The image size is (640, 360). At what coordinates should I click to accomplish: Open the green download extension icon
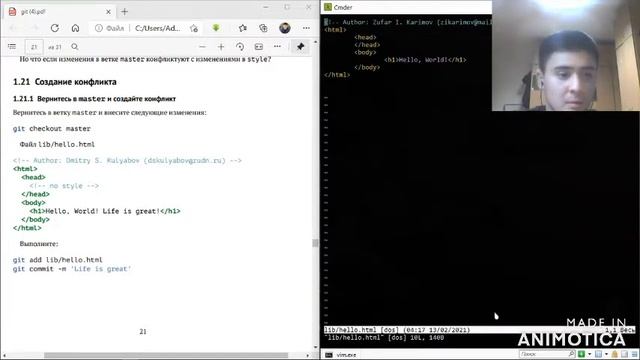coord(216,27)
